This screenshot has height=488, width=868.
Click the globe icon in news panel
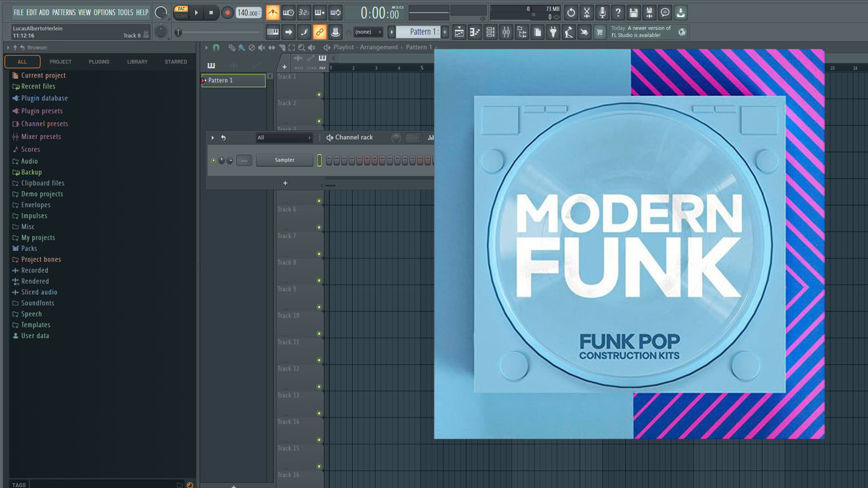click(682, 32)
